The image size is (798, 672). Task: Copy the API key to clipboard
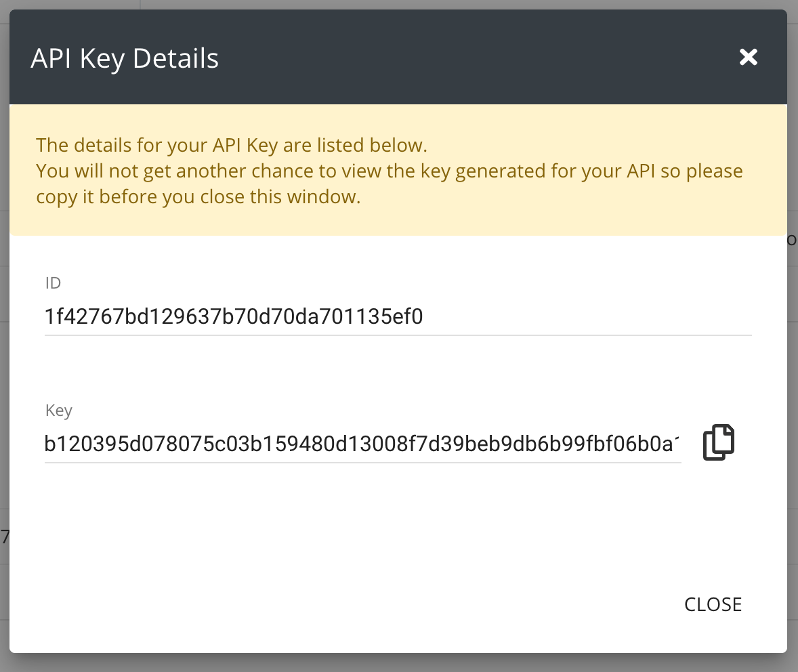point(719,442)
